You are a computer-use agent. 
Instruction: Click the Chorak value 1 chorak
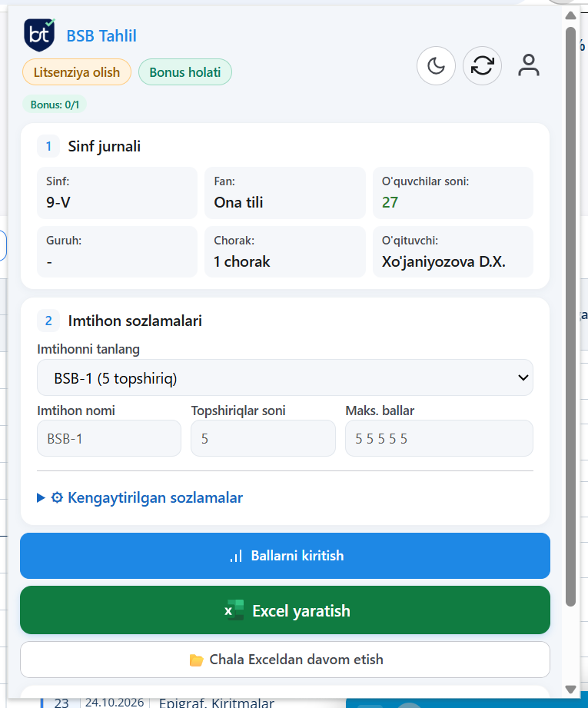coord(241,261)
